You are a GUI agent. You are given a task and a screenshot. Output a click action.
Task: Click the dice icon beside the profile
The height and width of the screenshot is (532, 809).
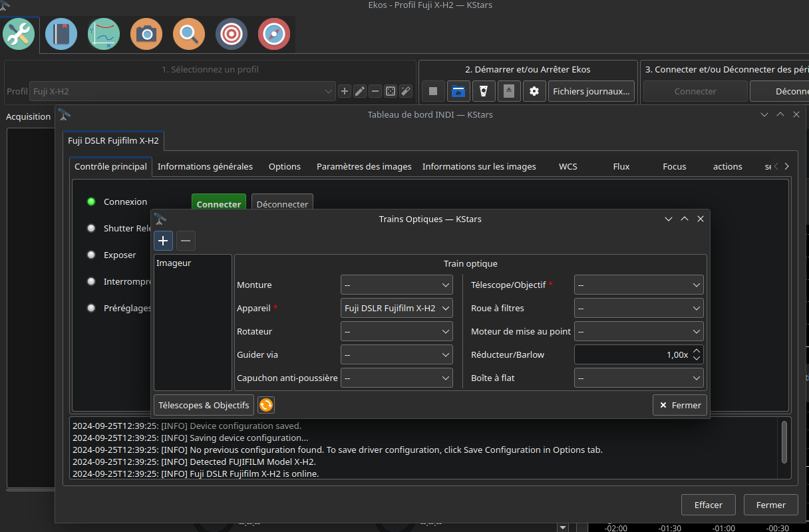(391, 91)
